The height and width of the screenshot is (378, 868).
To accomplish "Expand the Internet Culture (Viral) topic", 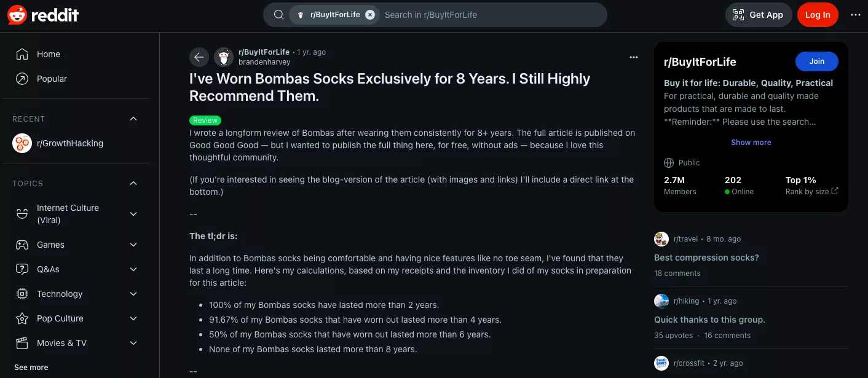I will [x=133, y=214].
